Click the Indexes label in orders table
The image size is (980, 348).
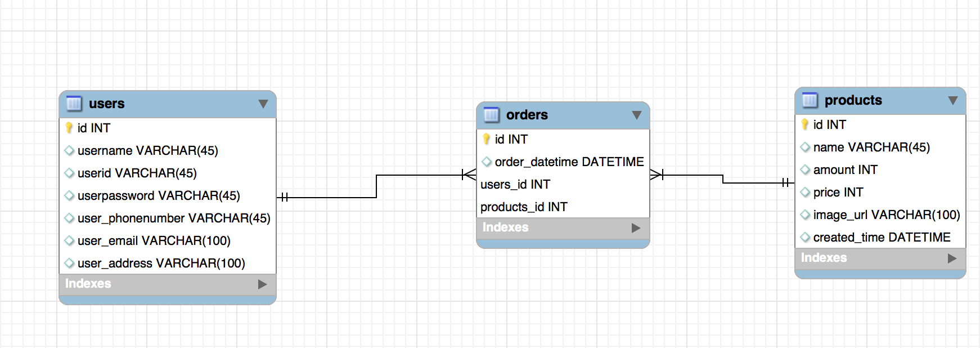(506, 227)
